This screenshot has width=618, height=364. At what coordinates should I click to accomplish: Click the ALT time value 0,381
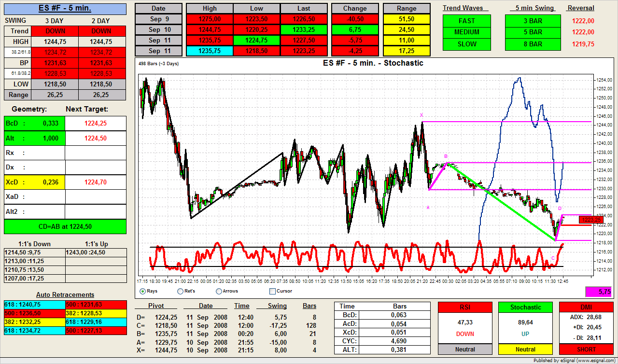[x=395, y=350]
